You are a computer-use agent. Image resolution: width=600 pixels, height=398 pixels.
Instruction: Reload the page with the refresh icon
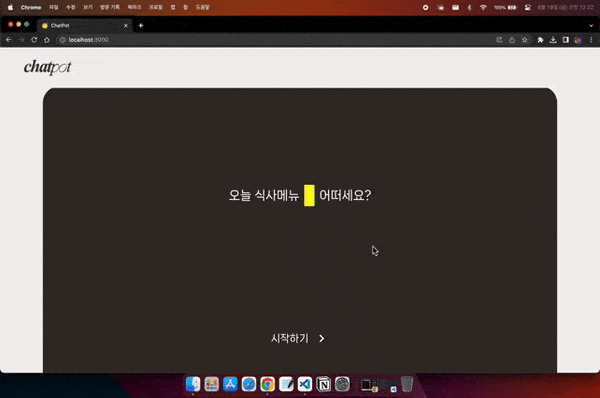pos(34,40)
